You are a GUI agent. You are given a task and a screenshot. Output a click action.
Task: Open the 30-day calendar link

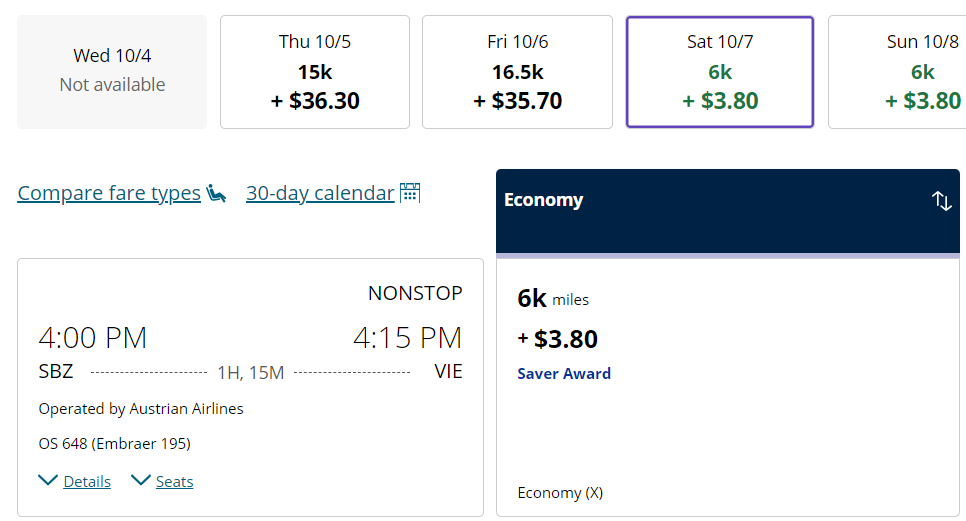pyautogui.click(x=320, y=193)
